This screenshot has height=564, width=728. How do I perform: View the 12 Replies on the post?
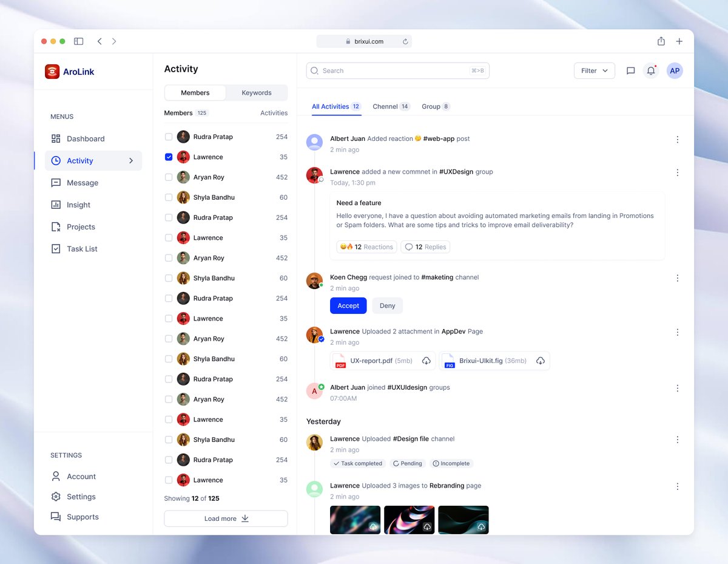click(425, 246)
